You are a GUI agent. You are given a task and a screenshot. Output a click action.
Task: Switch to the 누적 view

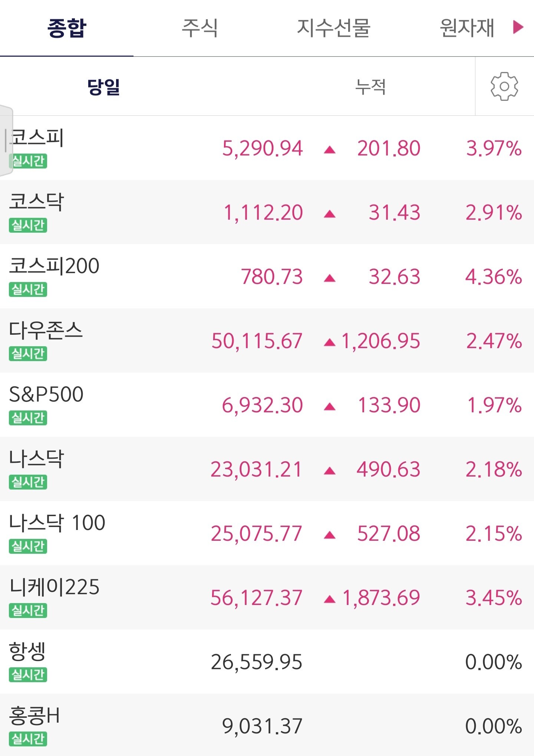click(370, 87)
